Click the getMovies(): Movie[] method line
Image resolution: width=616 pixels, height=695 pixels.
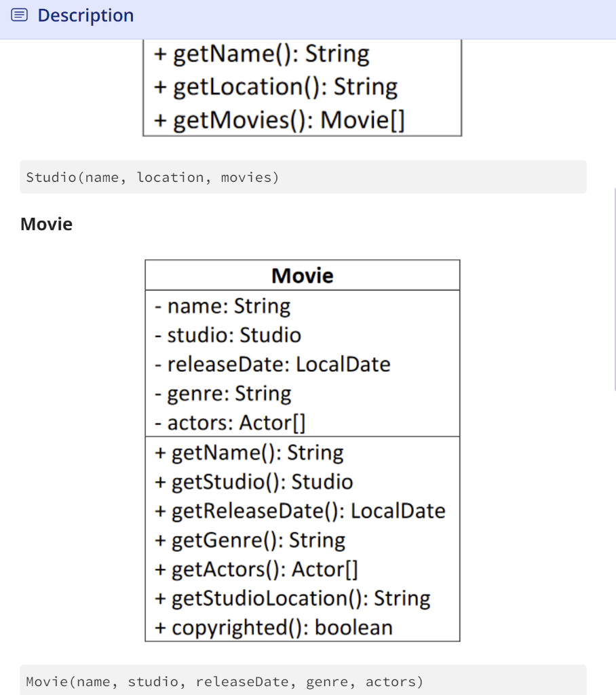pos(280,120)
